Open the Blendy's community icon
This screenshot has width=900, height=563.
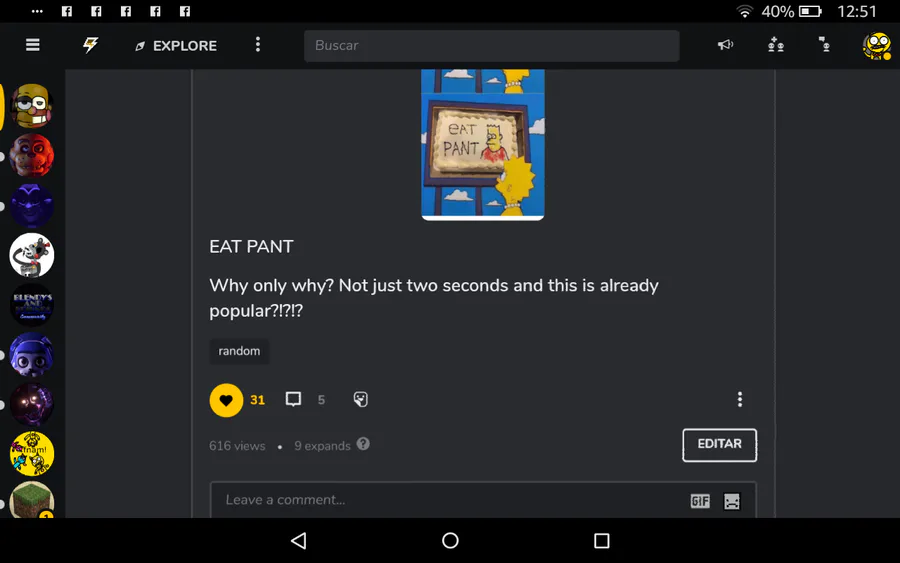(32, 305)
